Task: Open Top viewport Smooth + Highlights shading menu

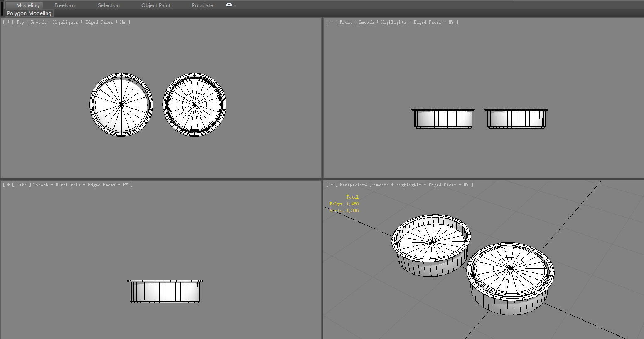Action: tap(78, 22)
